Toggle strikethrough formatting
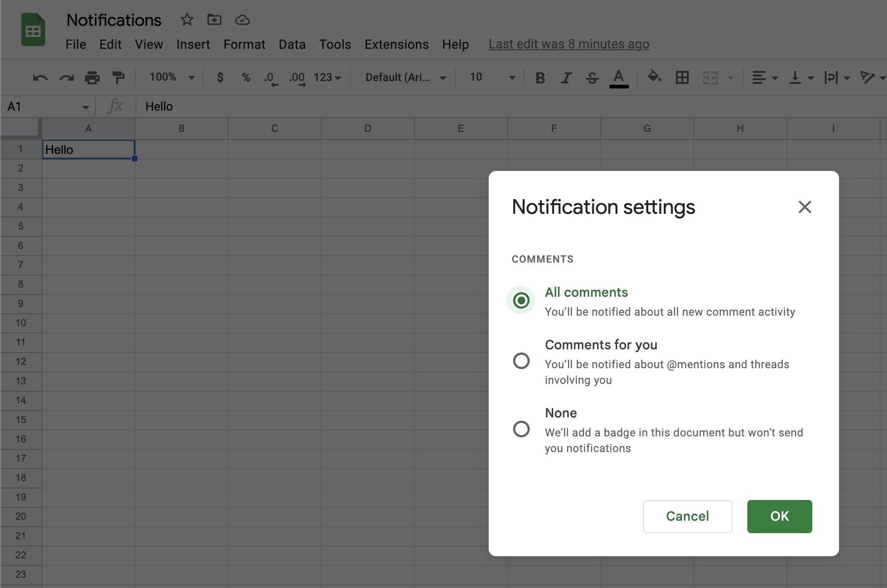887x588 pixels. (592, 78)
